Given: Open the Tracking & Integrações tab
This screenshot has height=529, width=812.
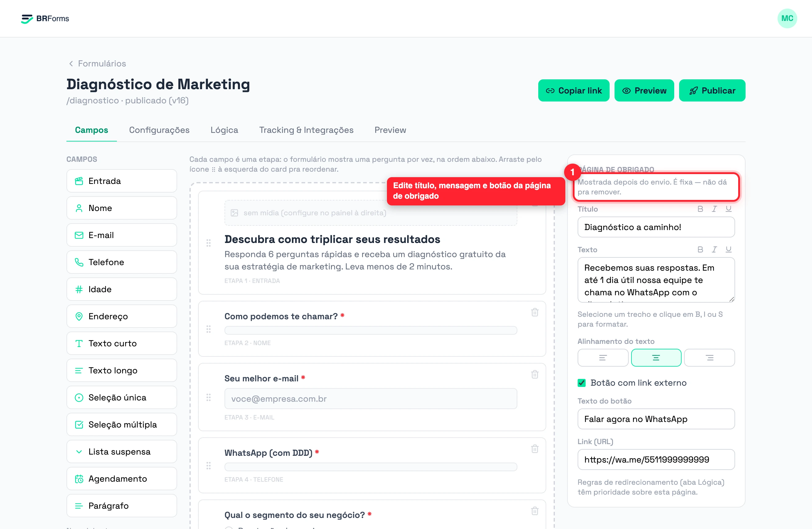Looking at the screenshot, I should 306,130.
